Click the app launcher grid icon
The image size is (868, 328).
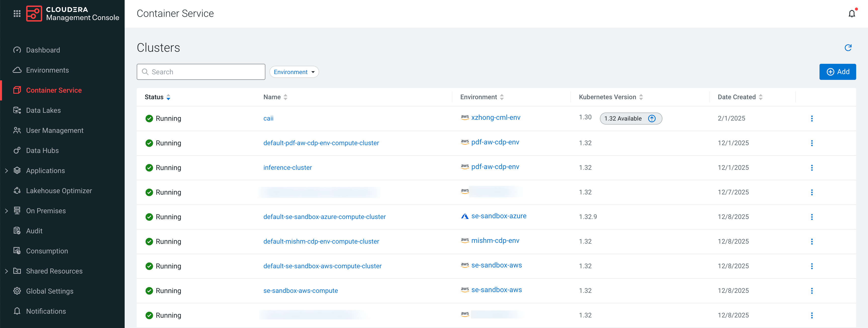pyautogui.click(x=17, y=14)
